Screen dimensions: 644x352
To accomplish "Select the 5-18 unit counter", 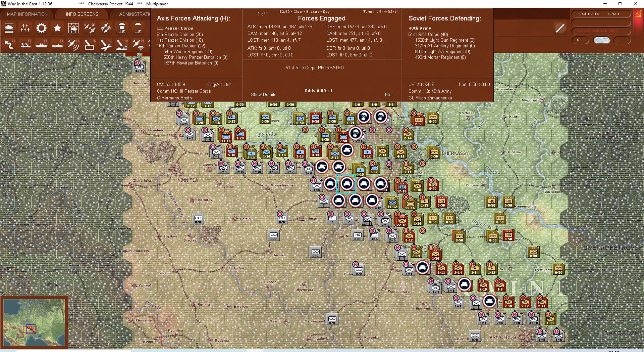I will pyautogui.click(x=232, y=151).
